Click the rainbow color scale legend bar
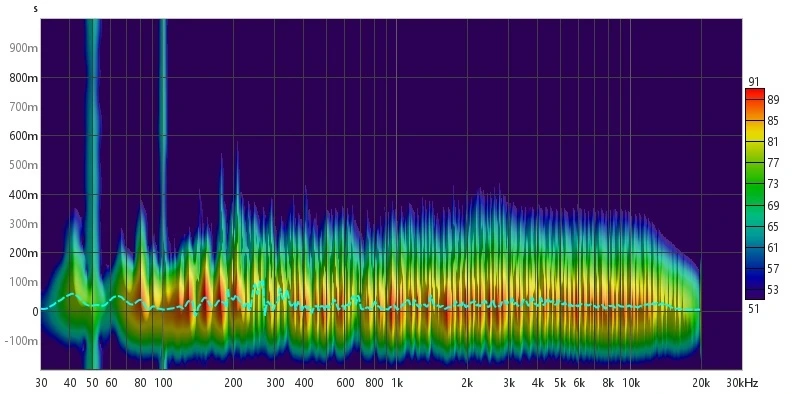 coord(755,194)
